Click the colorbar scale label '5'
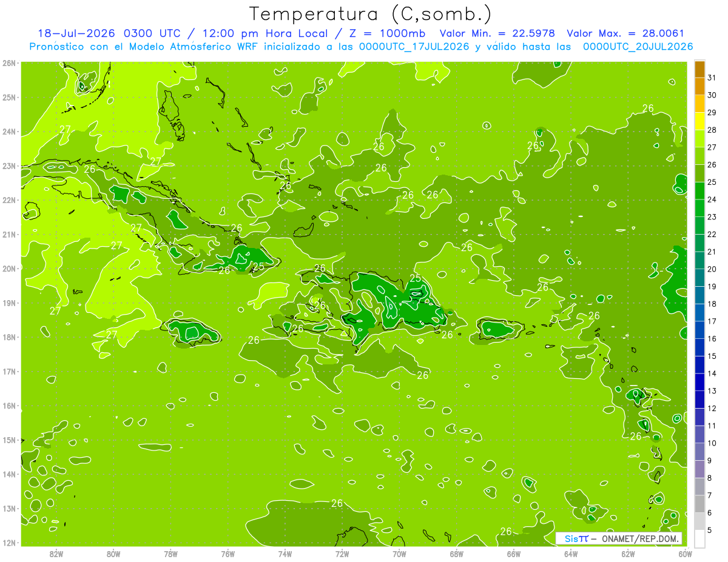 (x=709, y=530)
